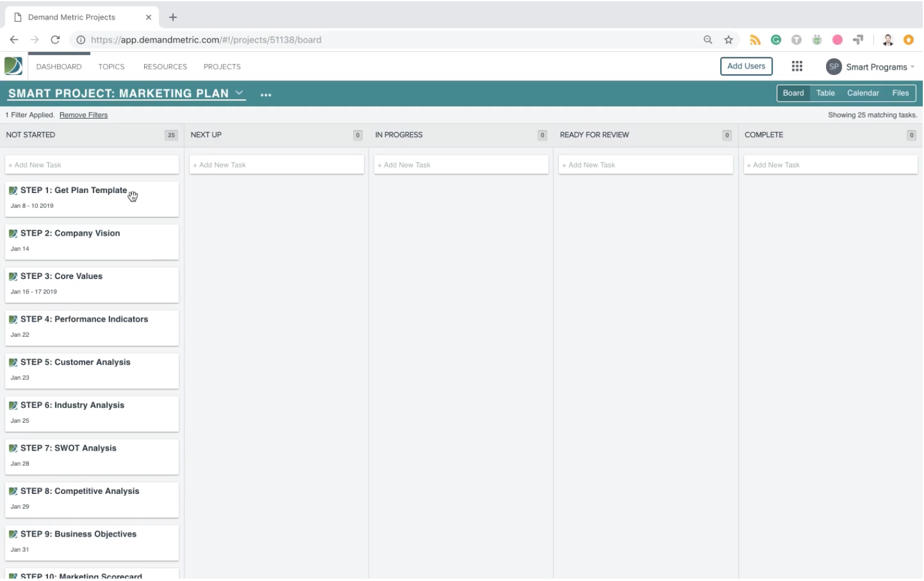Click the Demand Metric logo icon

[x=13, y=66]
